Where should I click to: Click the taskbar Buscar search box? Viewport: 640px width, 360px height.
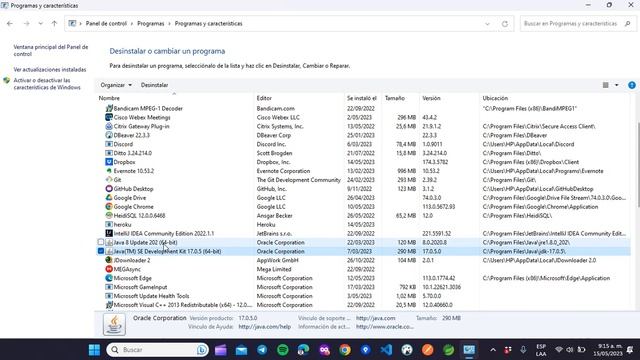point(158,350)
